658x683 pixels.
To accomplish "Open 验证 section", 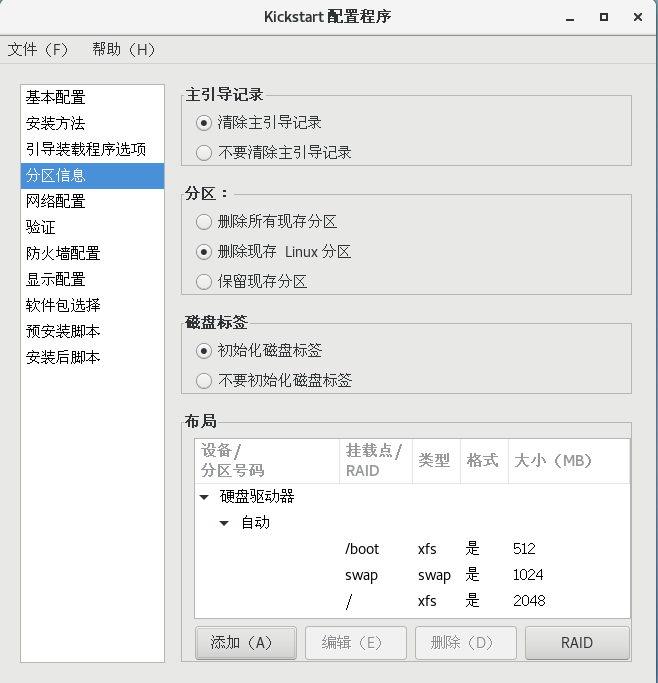I will tap(92, 227).
